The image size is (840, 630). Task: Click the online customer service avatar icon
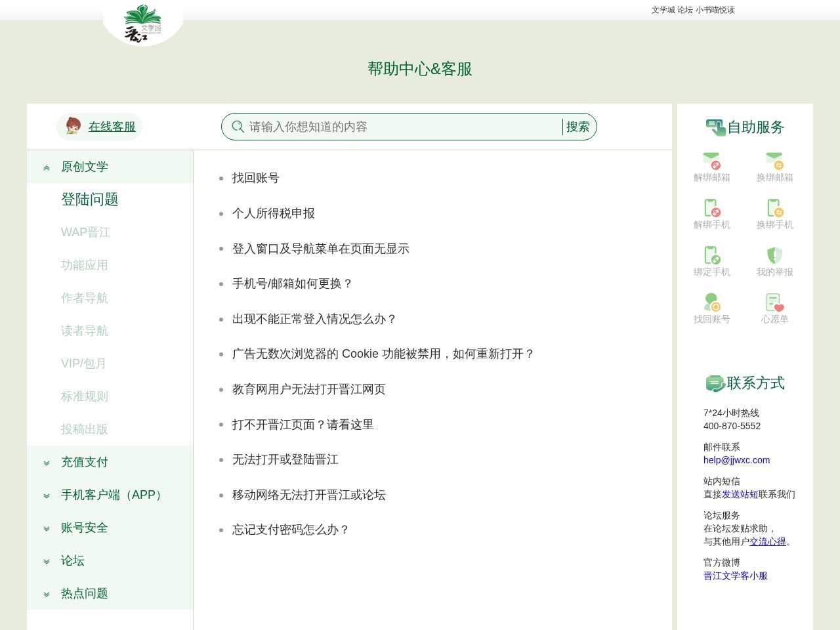tap(73, 126)
